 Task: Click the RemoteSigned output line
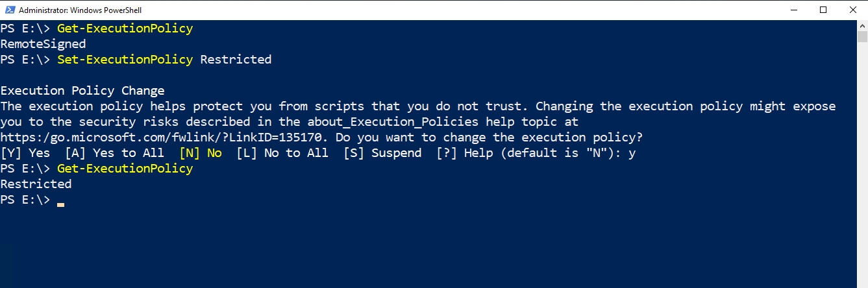pos(43,44)
